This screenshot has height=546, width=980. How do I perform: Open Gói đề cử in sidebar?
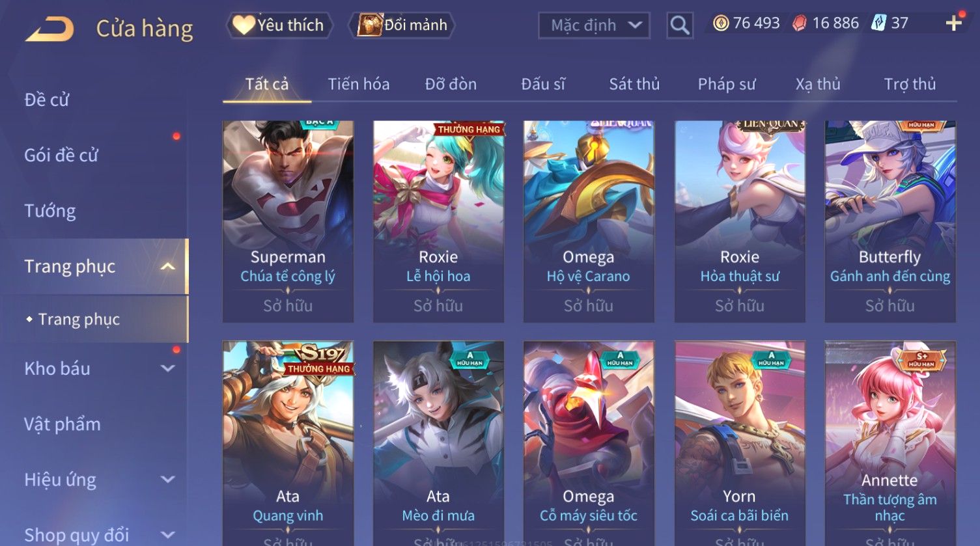[61, 155]
